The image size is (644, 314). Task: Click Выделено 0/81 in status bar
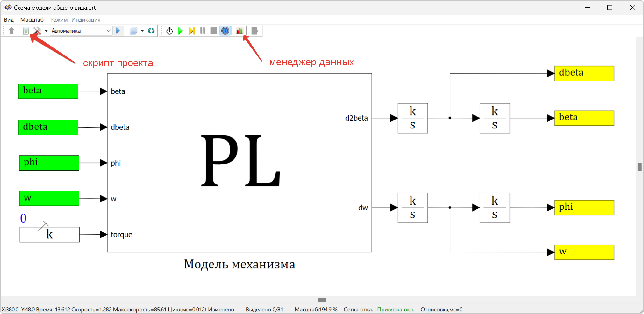pos(264,310)
